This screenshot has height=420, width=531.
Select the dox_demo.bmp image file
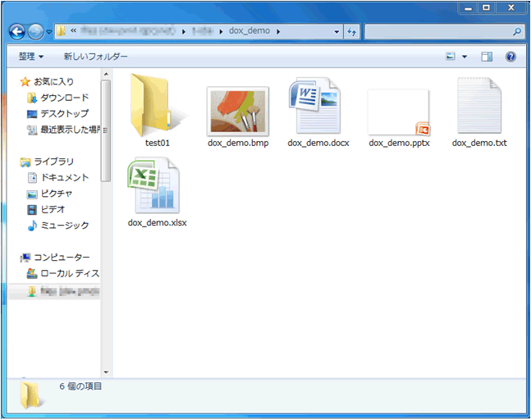[238, 111]
